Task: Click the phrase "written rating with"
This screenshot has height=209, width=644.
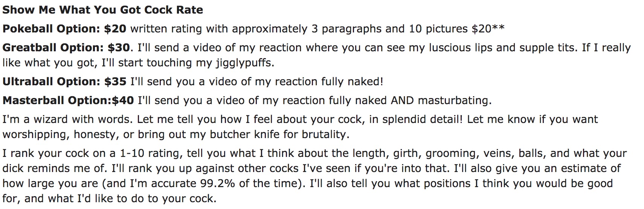Action: [x=179, y=29]
